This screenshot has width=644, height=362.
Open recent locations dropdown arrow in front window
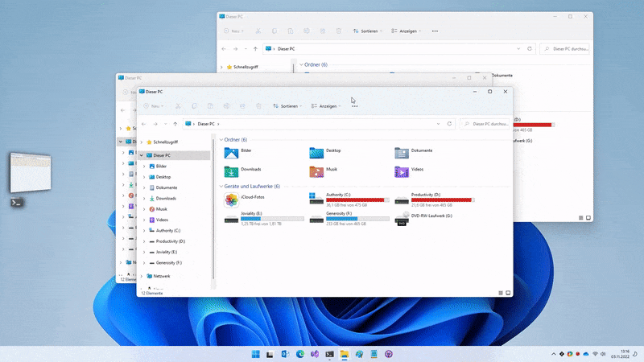166,124
